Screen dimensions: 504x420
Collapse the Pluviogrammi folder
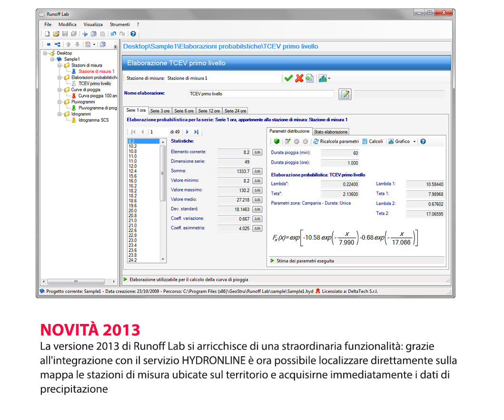point(59,102)
